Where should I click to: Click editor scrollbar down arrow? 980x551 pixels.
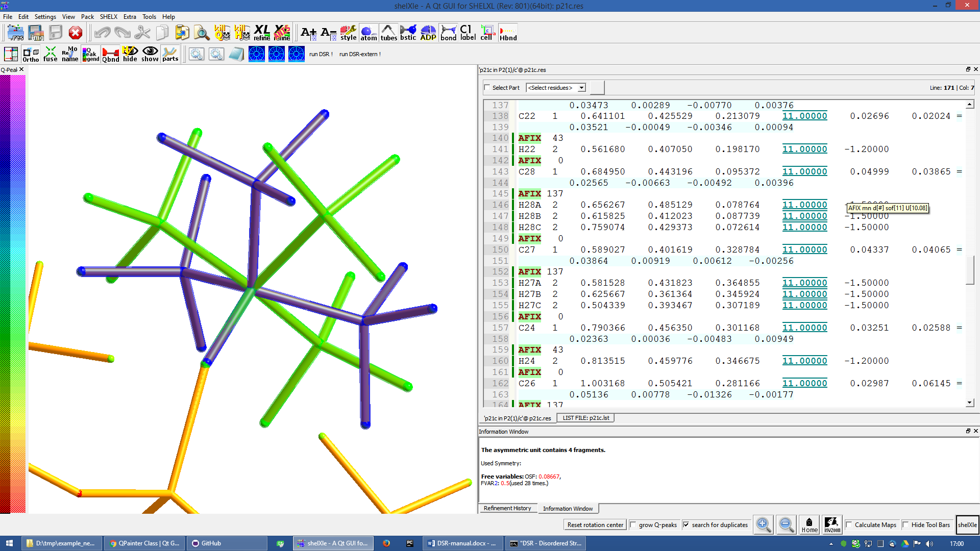click(969, 403)
